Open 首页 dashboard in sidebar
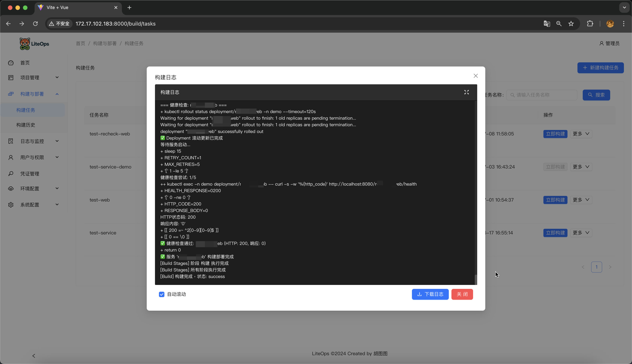This screenshot has height=364, width=632. point(25,63)
